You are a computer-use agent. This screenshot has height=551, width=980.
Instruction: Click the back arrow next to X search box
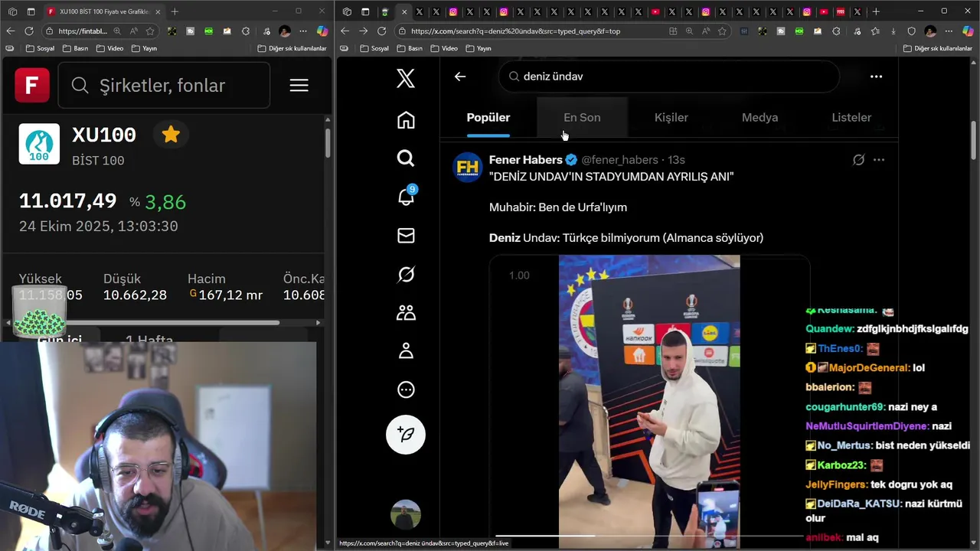[460, 77]
